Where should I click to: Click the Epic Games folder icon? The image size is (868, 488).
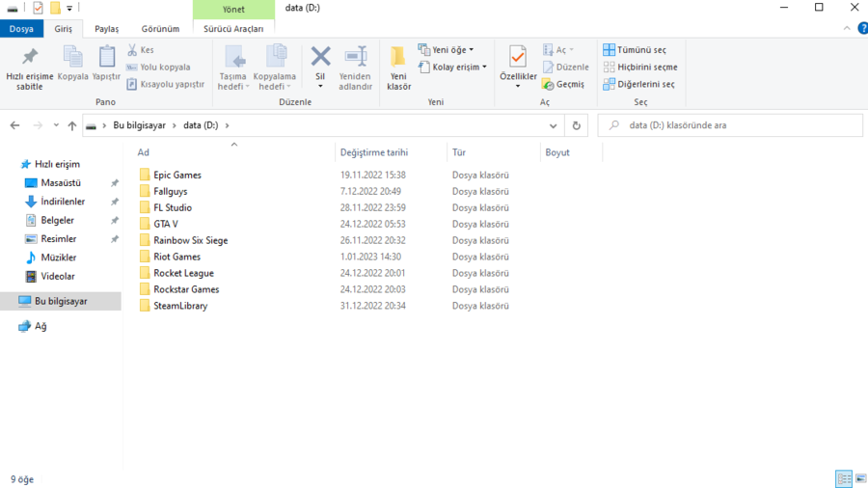pyautogui.click(x=145, y=175)
